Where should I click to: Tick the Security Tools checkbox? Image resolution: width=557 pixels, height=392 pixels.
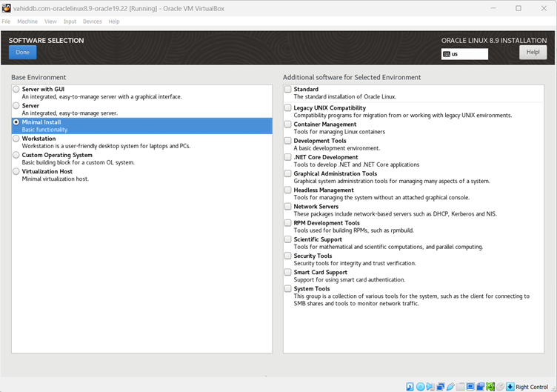288,256
